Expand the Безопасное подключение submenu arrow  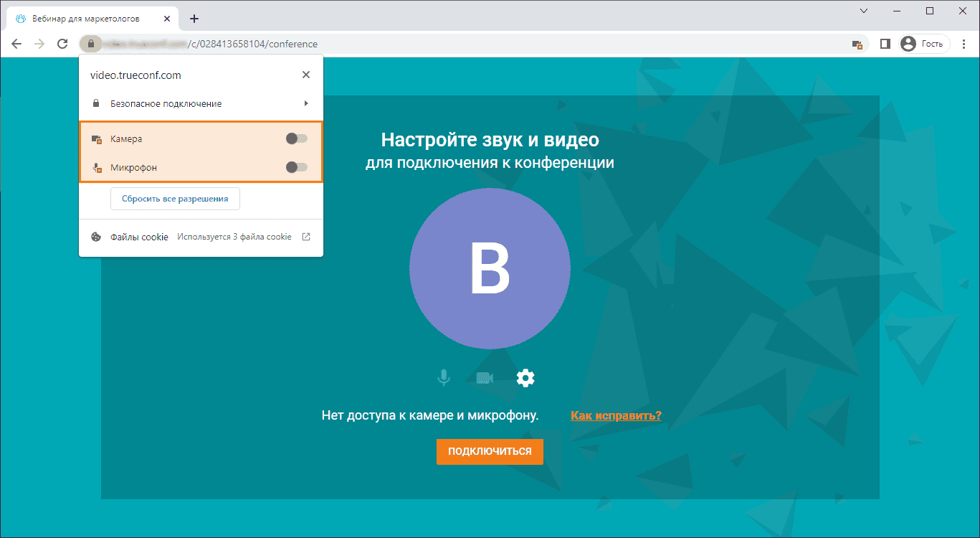(306, 103)
